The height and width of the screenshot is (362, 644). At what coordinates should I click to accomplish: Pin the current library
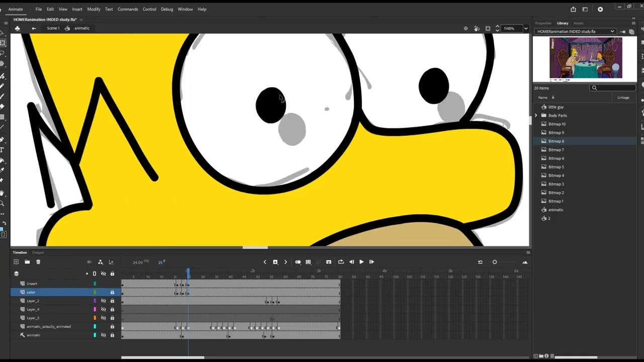click(x=622, y=32)
